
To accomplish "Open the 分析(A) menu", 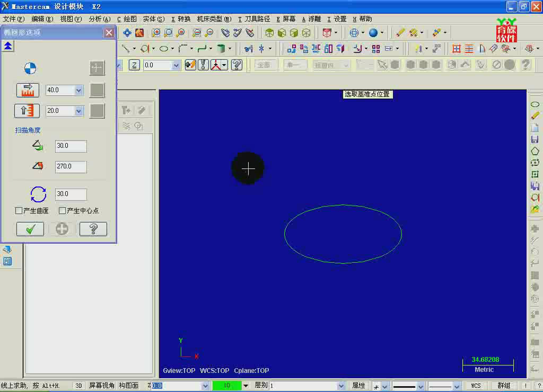I will click(100, 19).
